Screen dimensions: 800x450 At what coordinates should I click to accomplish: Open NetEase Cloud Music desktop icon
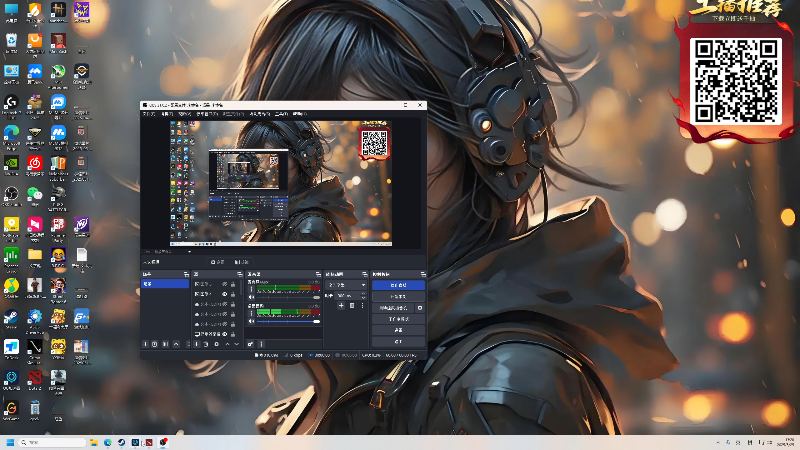click(x=35, y=163)
